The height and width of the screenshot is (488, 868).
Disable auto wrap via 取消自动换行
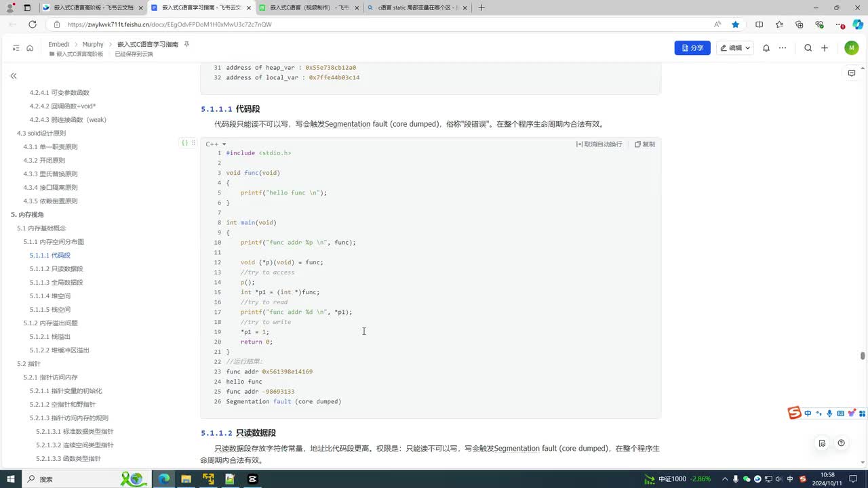(599, 144)
